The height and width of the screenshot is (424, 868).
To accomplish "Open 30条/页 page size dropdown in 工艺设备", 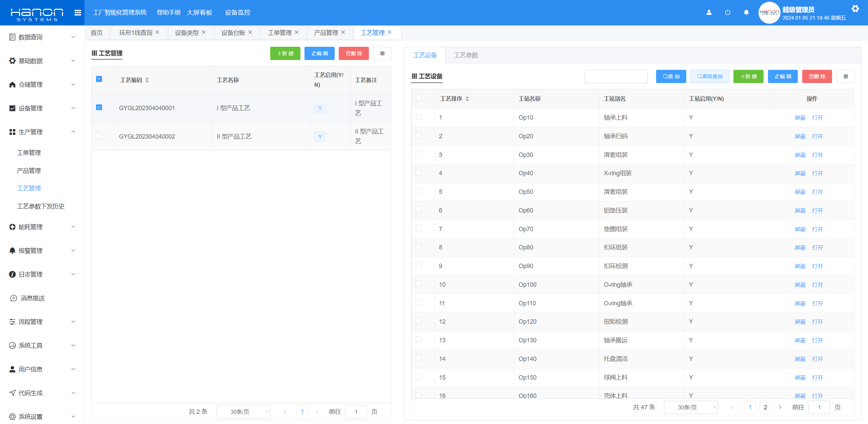I will coord(691,407).
